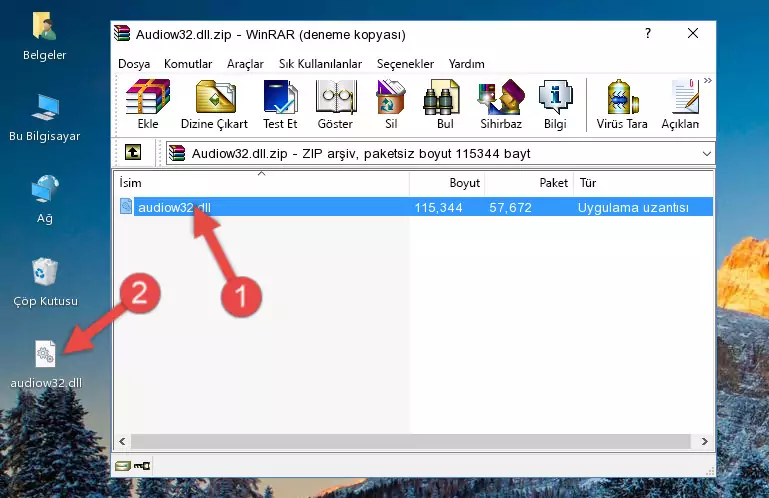Click the Uygulama uzantısı type cell
This screenshot has width=769, height=498.
[633, 208]
